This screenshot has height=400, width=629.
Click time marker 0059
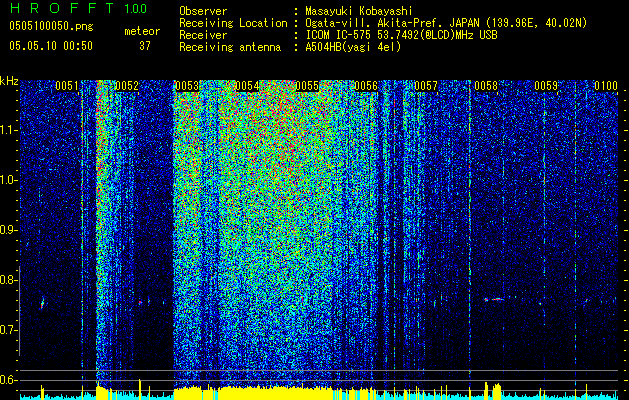(546, 86)
